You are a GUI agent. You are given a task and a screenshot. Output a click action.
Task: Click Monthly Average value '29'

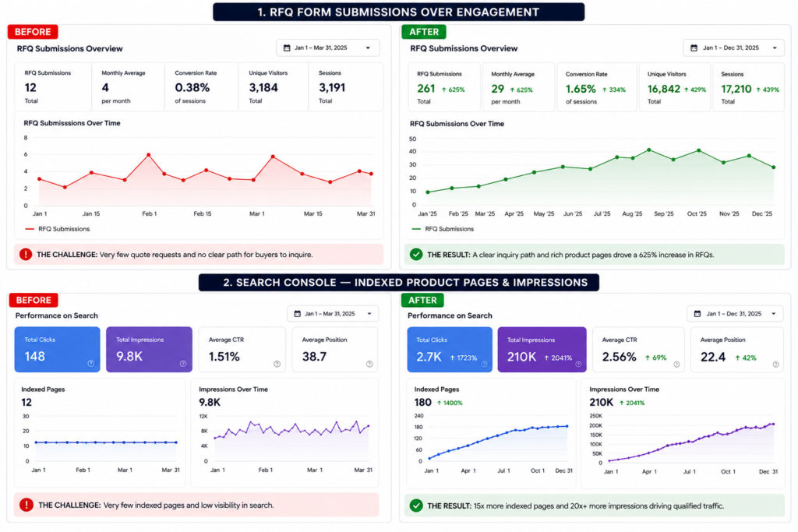(497, 89)
